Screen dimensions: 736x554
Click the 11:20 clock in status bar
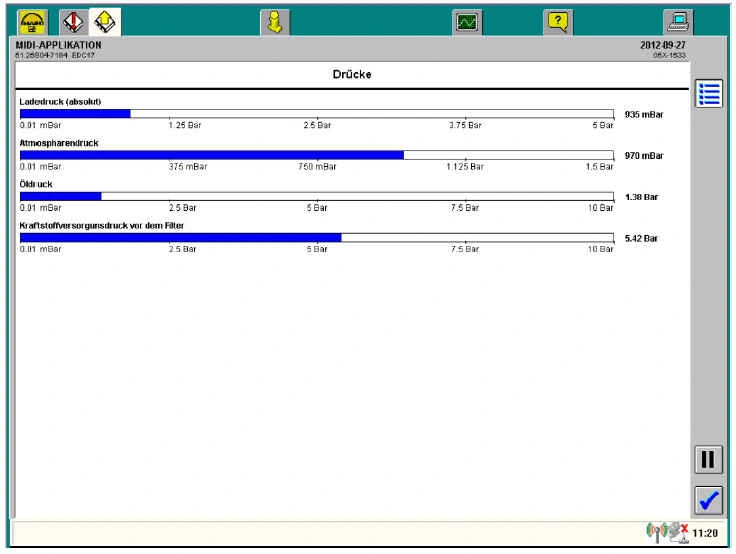click(705, 534)
